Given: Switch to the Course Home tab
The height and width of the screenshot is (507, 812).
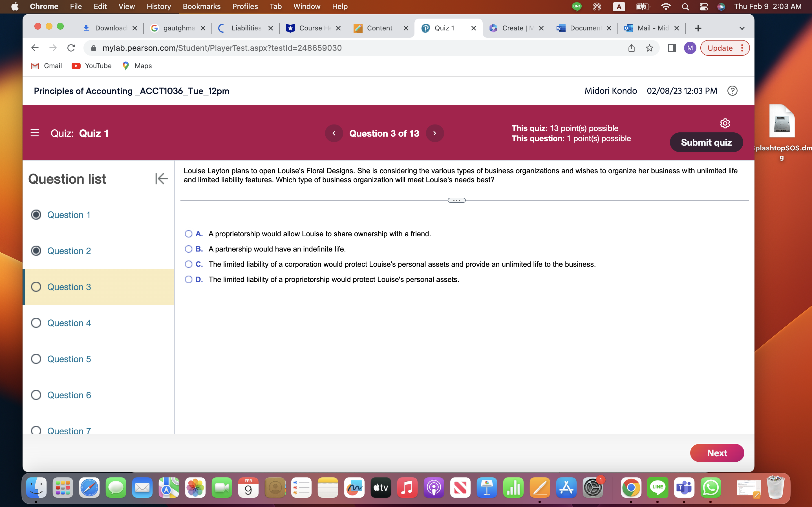Looking at the screenshot, I should pyautogui.click(x=312, y=28).
